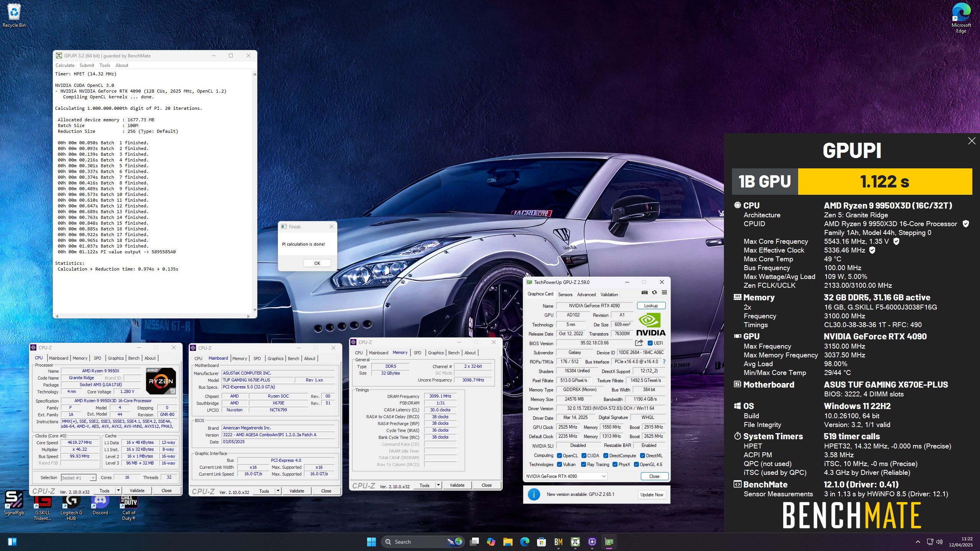Click the GPU-Z screenshot camera icon

pos(645,292)
